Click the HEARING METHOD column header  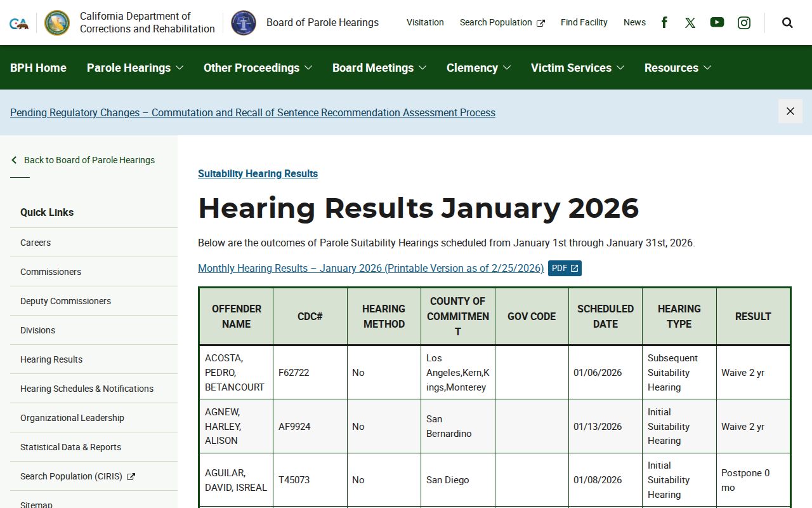point(384,316)
